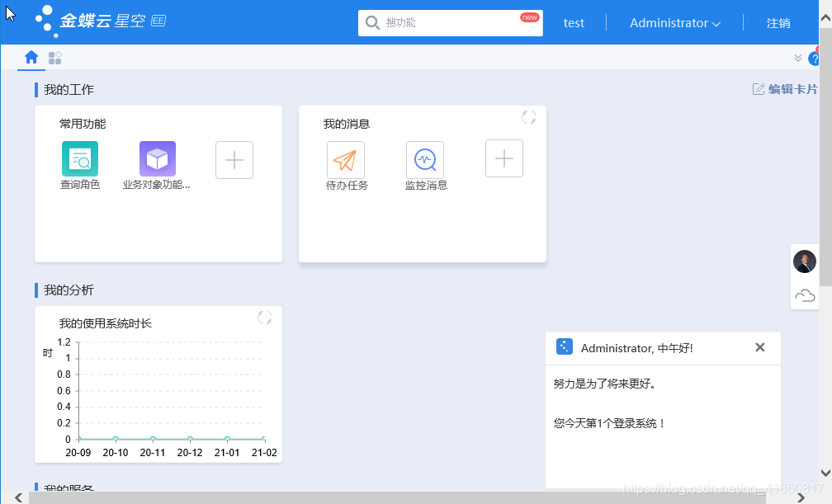
Task: Refresh the 我的消息 card
Action: click(528, 117)
